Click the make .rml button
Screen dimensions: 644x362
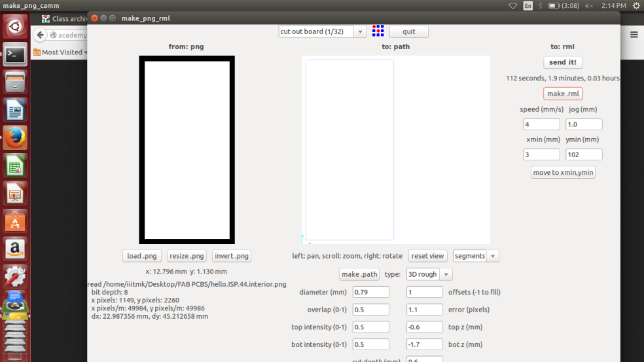pyautogui.click(x=563, y=94)
